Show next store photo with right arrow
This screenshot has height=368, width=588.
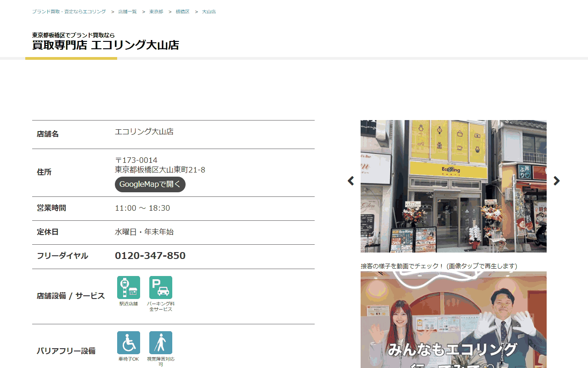pyautogui.click(x=557, y=181)
